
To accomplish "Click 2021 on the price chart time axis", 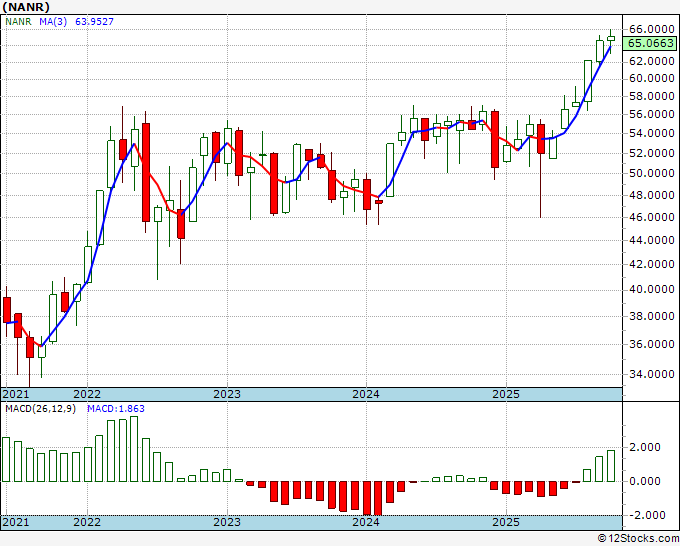I will click(x=16, y=394).
